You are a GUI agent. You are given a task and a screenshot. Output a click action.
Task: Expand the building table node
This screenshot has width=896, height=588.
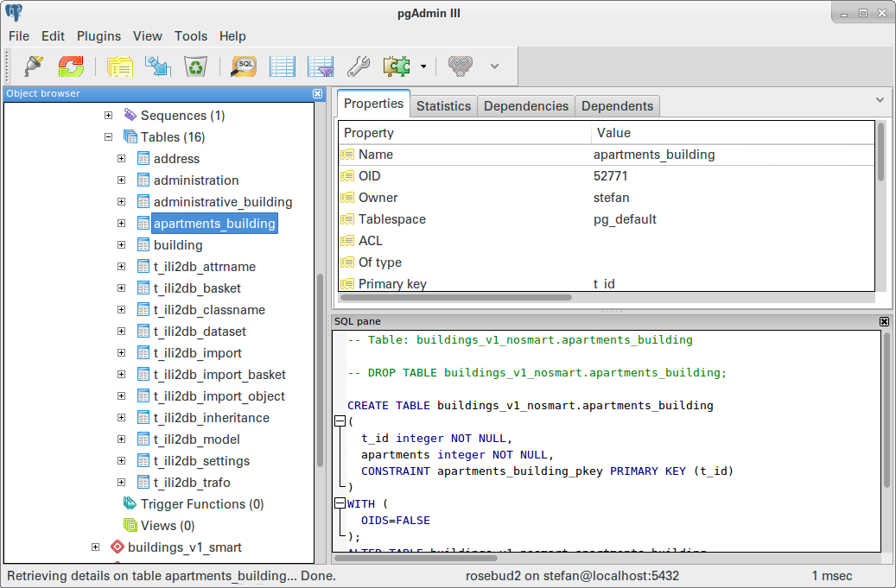coord(121,245)
